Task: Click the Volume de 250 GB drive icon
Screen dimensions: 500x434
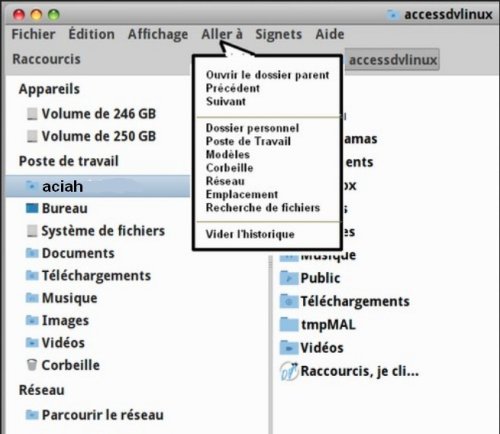Action: click(x=32, y=136)
